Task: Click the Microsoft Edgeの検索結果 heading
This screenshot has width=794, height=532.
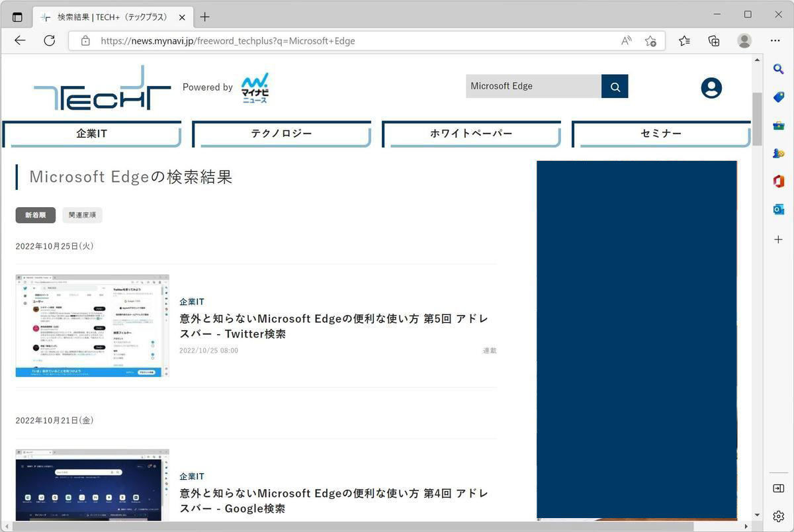Action: pyautogui.click(x=131, y=177)
